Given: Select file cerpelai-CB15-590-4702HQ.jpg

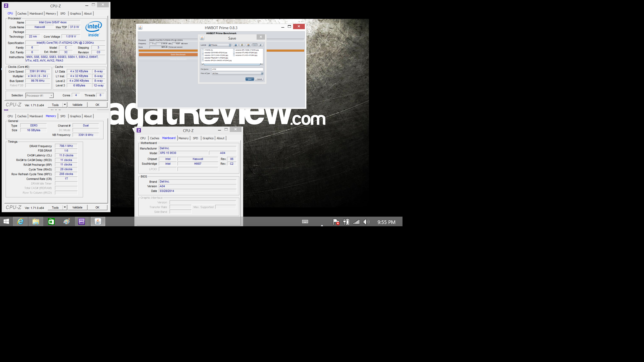Looking at the screenshot, I should (x=215, y=53).
